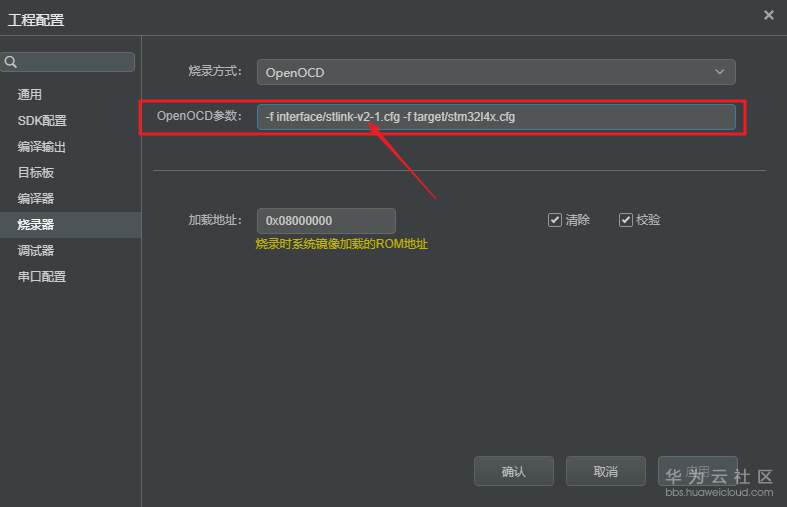Toggle the 清除 checkbox
The height and width of the screenshot is (507, 787).
[x=555, y=220]
